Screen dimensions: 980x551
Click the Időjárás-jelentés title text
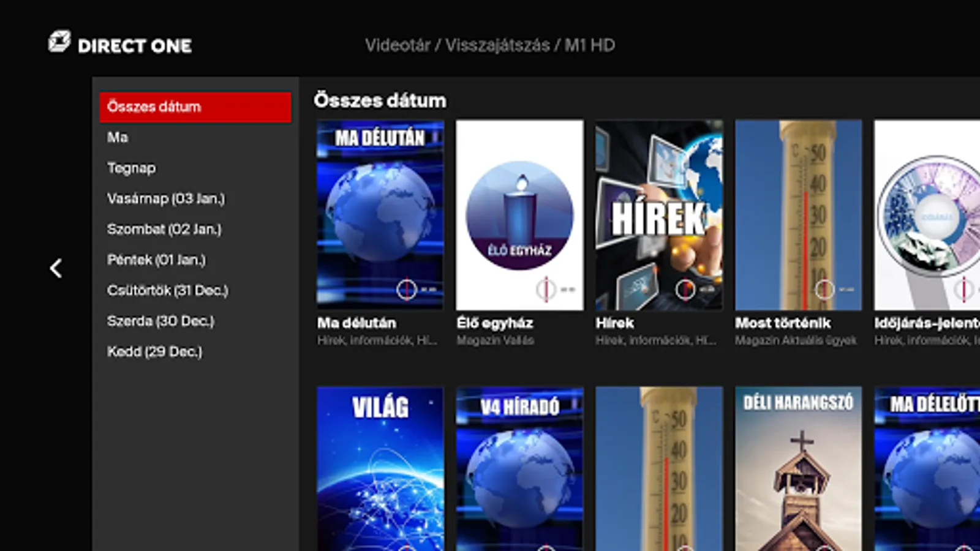point(927,323)
